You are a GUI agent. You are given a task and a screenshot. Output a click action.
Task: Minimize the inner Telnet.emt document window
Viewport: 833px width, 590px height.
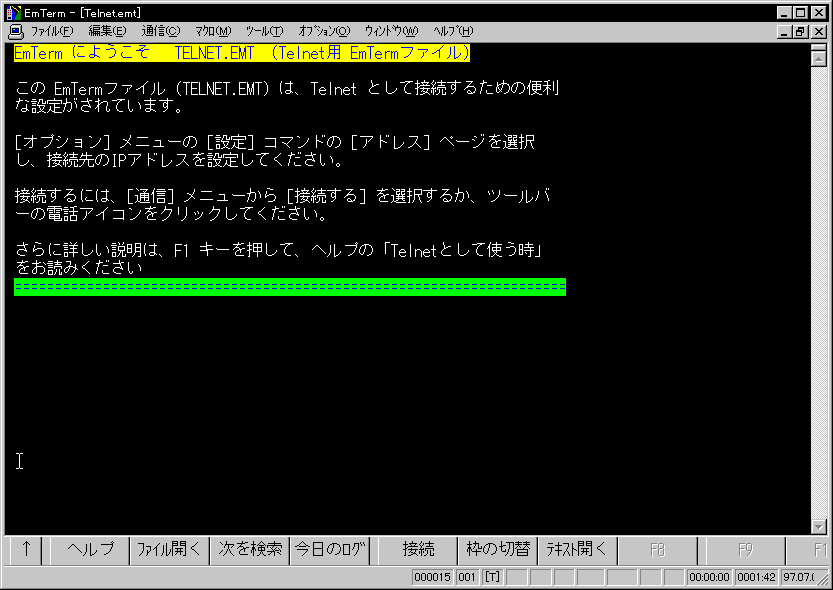tap(784, 32)
